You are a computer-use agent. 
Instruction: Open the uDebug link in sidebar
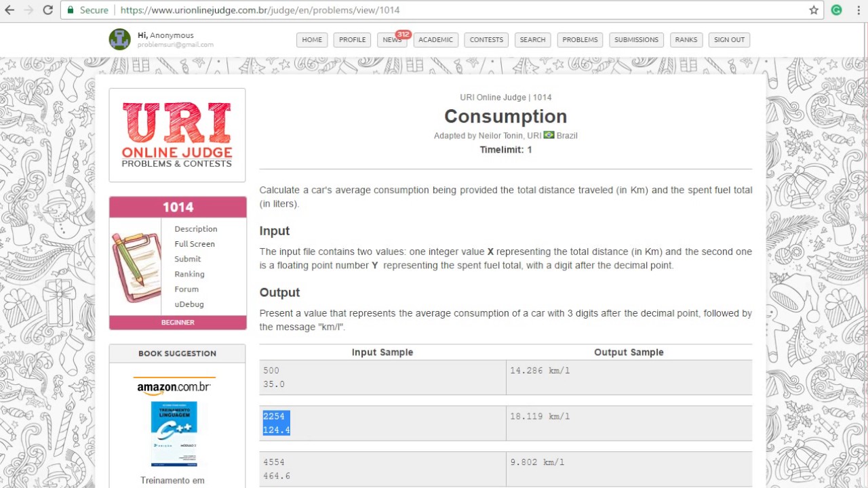pos(189,304)
